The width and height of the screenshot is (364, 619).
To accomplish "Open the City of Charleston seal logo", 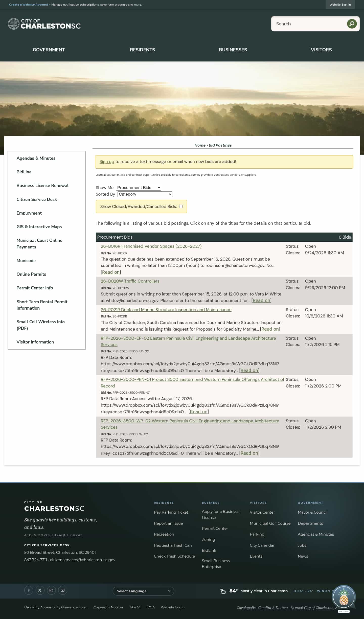I will [x=14, y=24].
